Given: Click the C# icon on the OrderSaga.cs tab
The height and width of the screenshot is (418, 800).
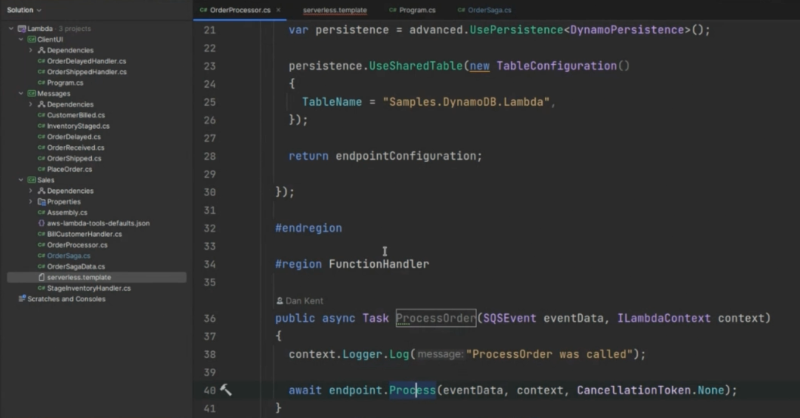Looking at the screenshot, I should [x=461, y=10].
